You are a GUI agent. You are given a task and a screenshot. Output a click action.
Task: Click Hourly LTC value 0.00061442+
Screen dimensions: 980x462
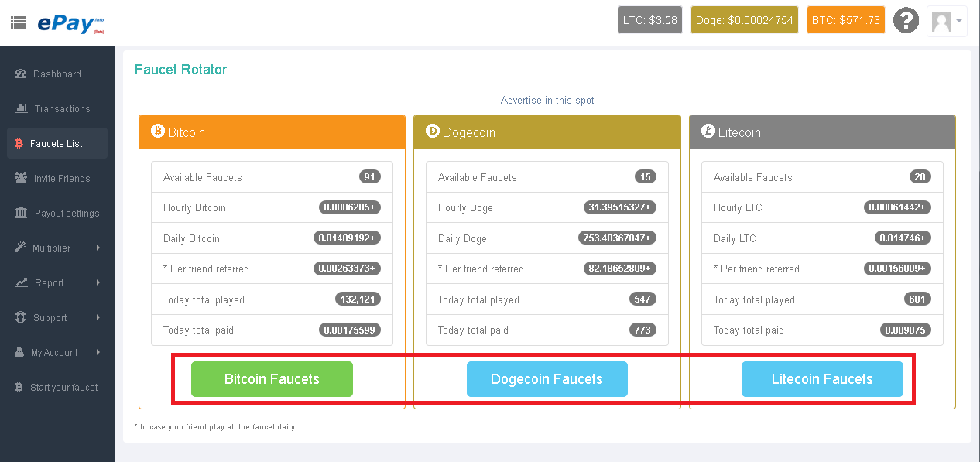(898, 207)
